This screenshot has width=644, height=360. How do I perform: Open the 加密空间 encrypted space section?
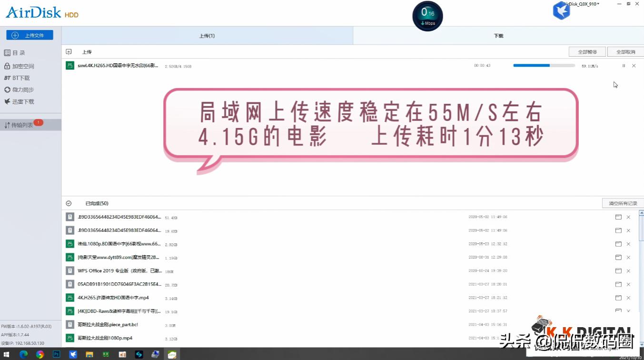pyautogui.click(x=23, y=66)
